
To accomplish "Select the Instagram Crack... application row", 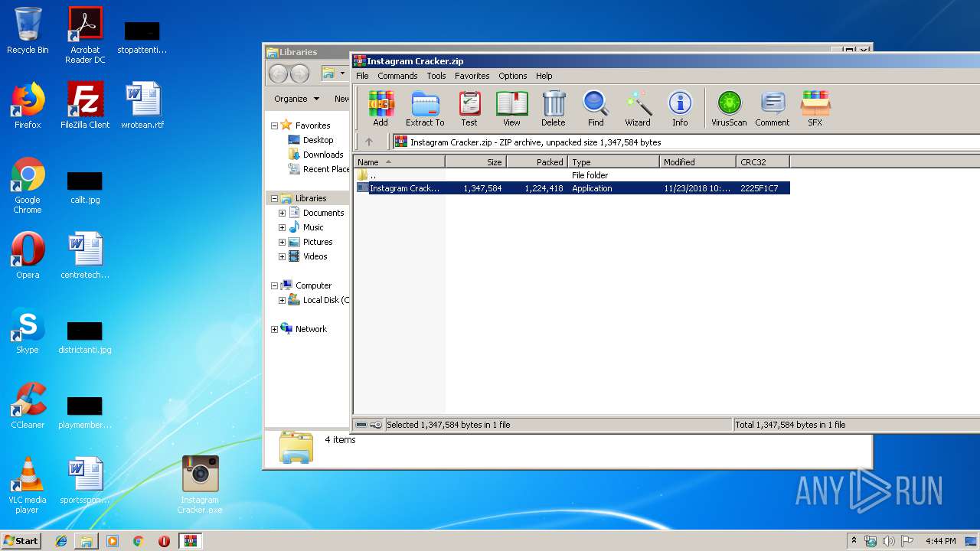I will 571,188.
